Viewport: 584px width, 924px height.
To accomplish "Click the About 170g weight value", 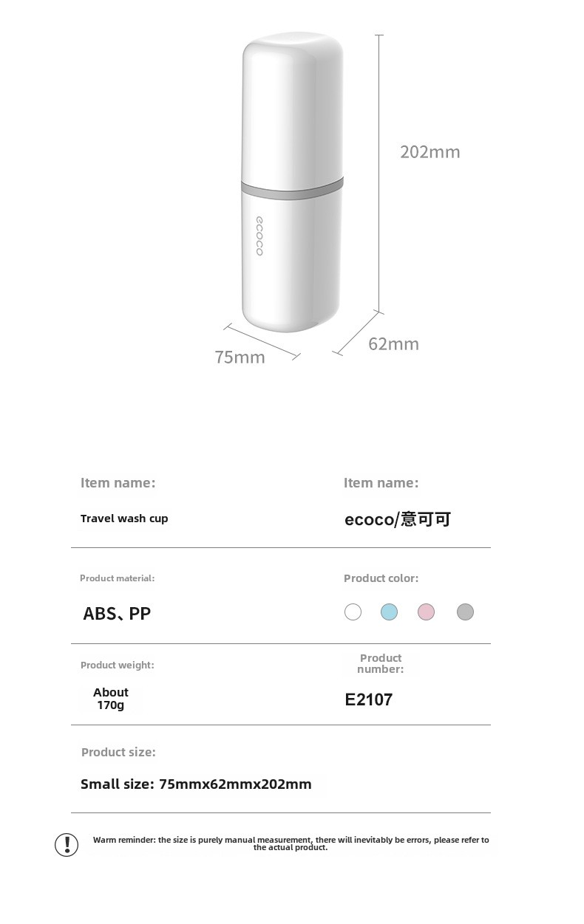I will pyautogui.click(x=111, y=699).
